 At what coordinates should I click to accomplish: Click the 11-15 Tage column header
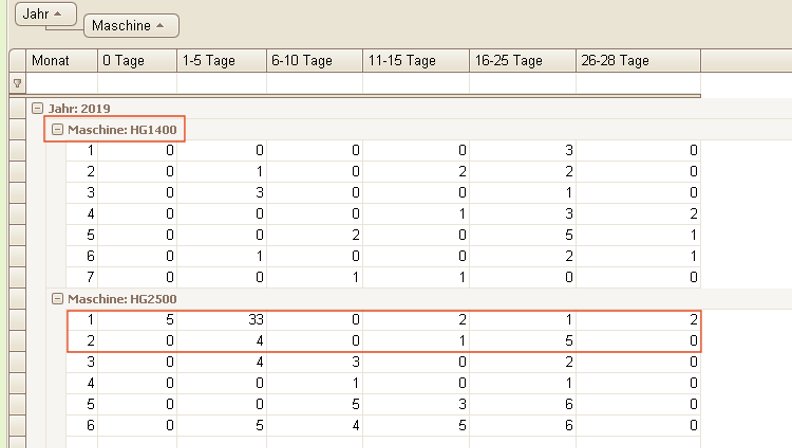pyautogui.click(x=416, y=61)
